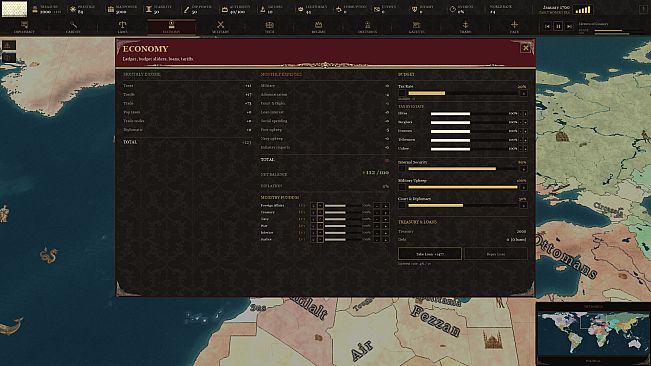Click the Authority icon in top bar
Screen dimensions: 651x366
coord(225,9)
